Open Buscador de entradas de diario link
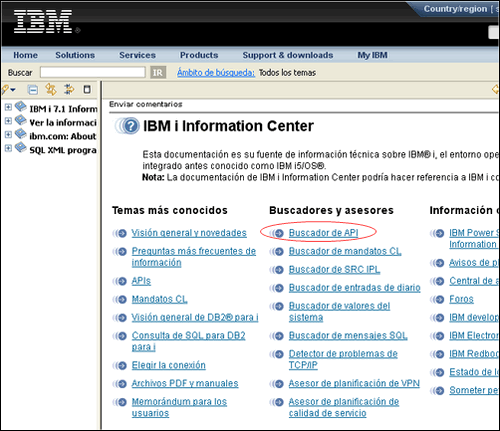This screenshot has height=431, width=500. pos(354,287)
